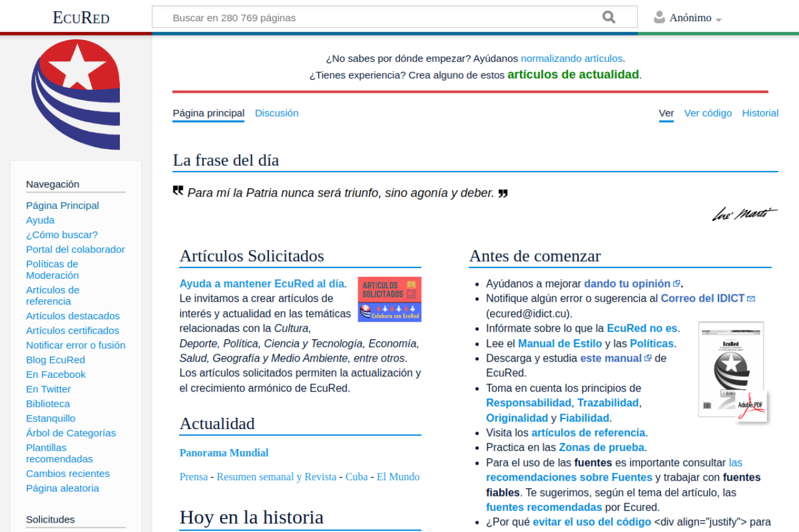Open 'Correo del IDICT' mail link

click(703, 299)
